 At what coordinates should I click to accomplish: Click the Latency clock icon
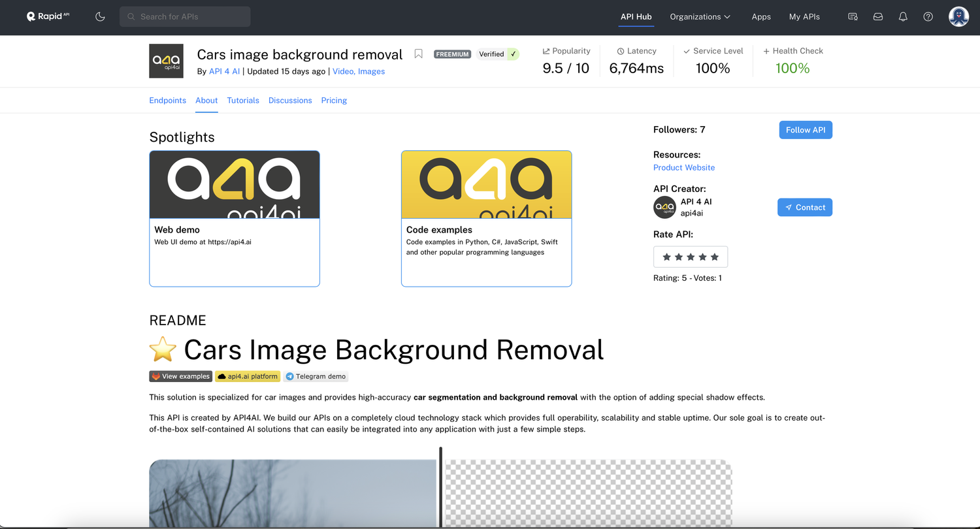[621, 51]
